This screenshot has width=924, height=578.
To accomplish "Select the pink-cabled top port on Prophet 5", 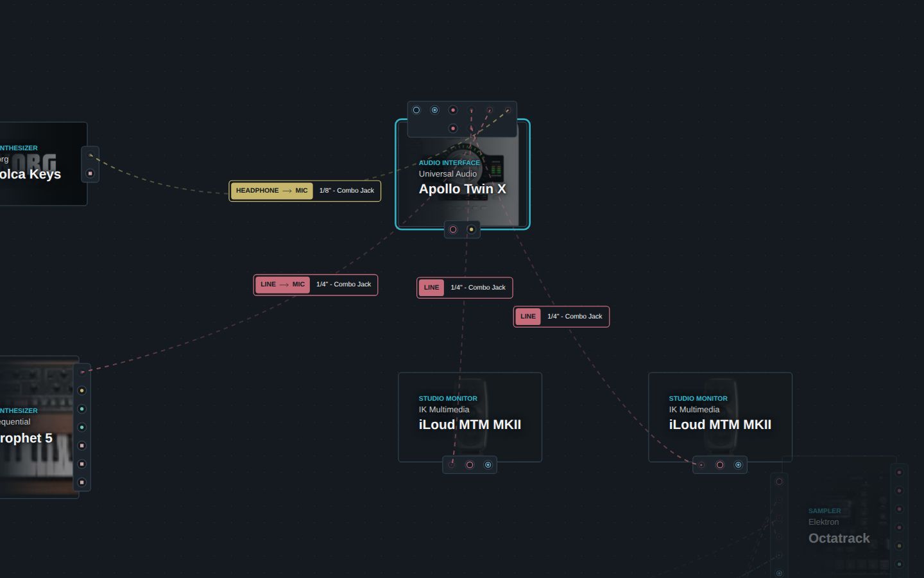I will click(x=82, y=372).
